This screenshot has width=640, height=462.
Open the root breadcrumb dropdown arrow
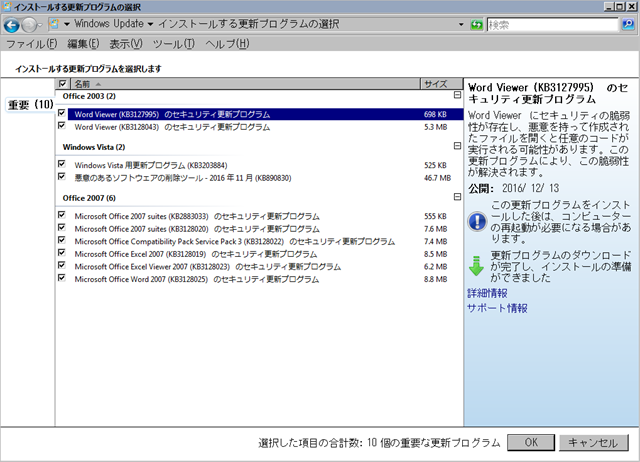(x=67, y=24)
